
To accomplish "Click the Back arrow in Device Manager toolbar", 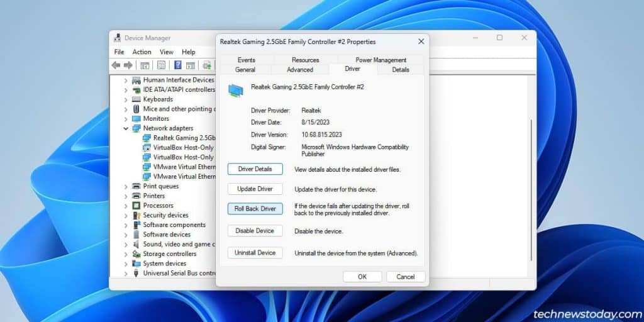I will [x=116, y=65].
